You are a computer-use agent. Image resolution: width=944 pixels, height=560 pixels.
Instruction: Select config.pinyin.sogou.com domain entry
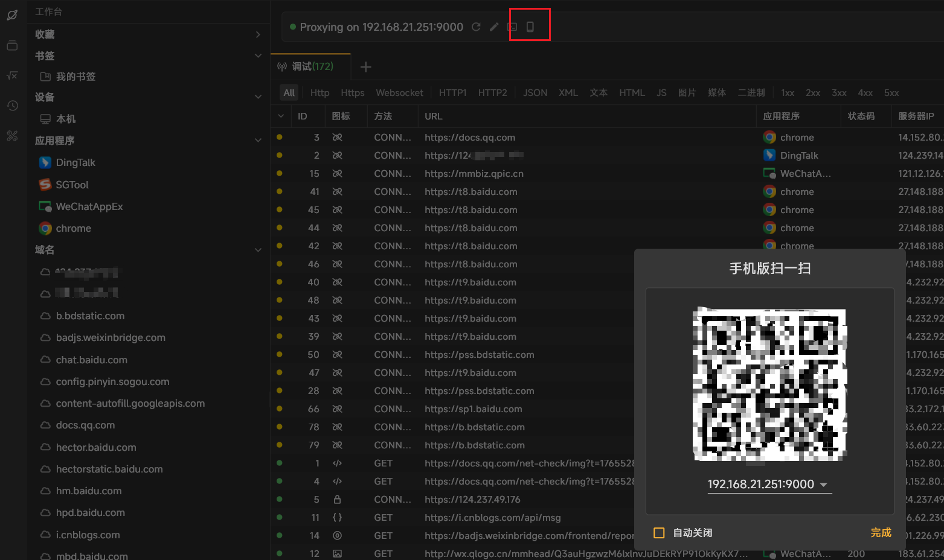point(112,381)
